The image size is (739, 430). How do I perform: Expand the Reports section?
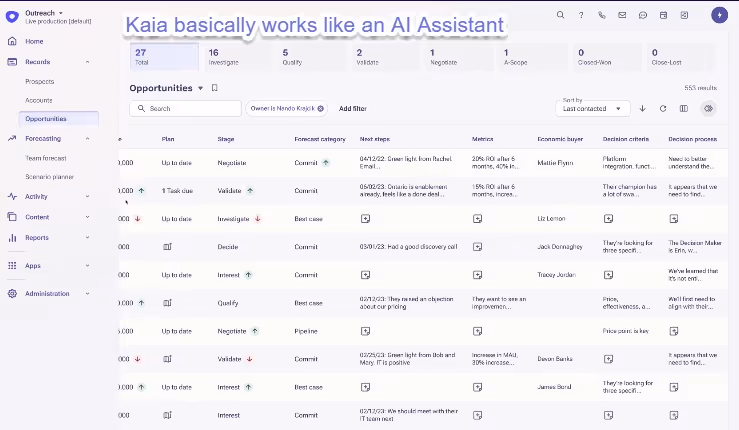pos(88,238)
